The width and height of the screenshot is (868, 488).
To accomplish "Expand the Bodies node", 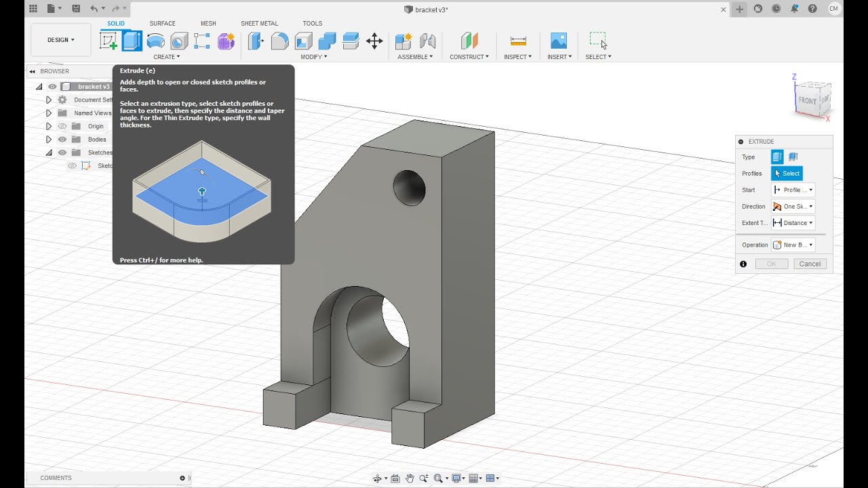I will coord(49,140).
